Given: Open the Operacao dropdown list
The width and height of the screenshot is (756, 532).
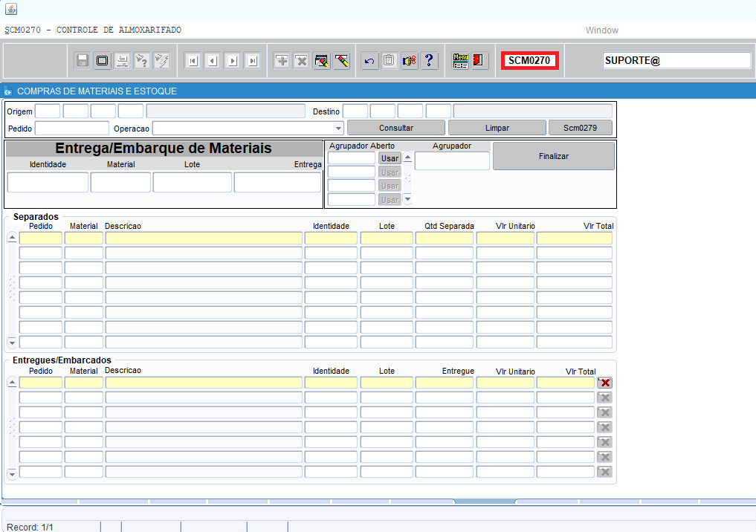Looking at the screenshot, I should (338, 128).
